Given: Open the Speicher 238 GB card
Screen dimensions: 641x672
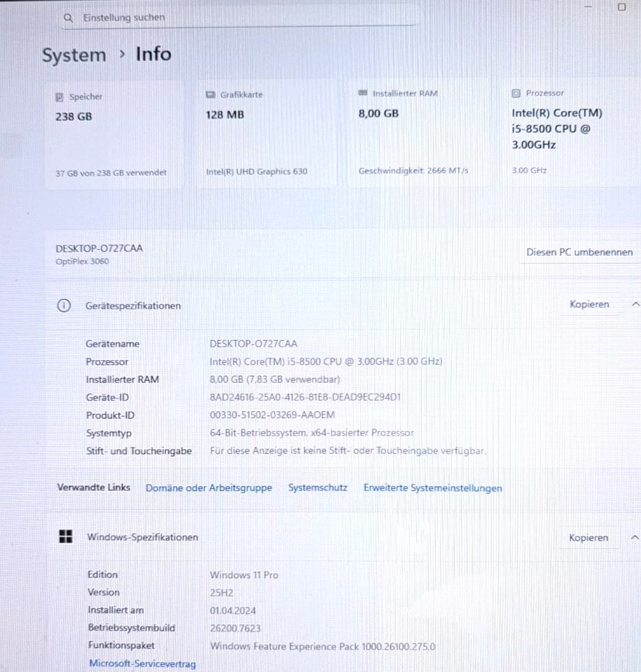Looking at the screenshot, I should point(114,135).
